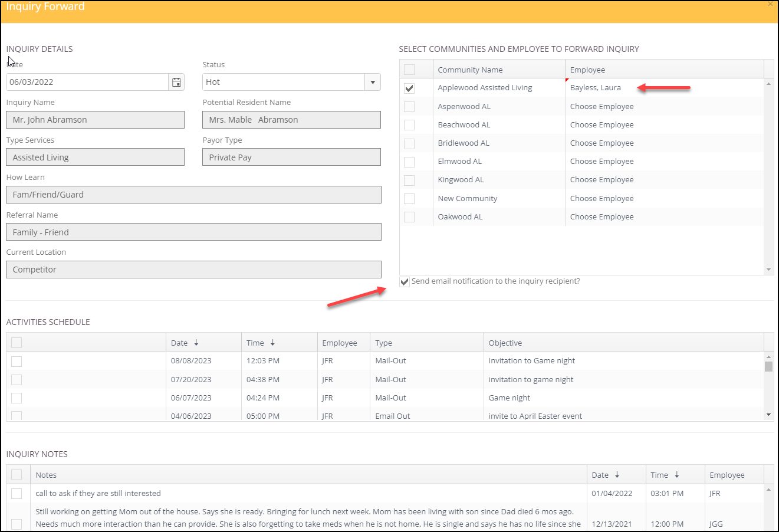This screenshot has height=532, width=779.
Task: Click the How Learn field
Action: coord(193,195)
